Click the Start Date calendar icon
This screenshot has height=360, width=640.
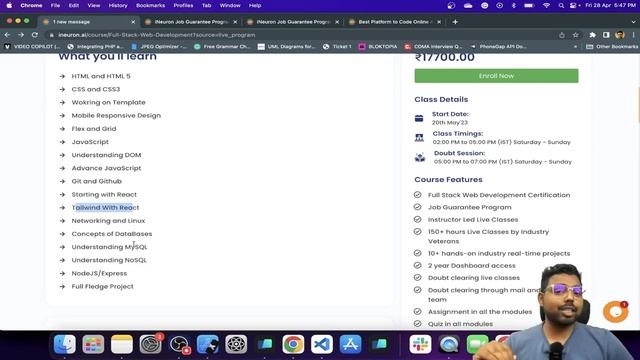(x=419, y=118)
